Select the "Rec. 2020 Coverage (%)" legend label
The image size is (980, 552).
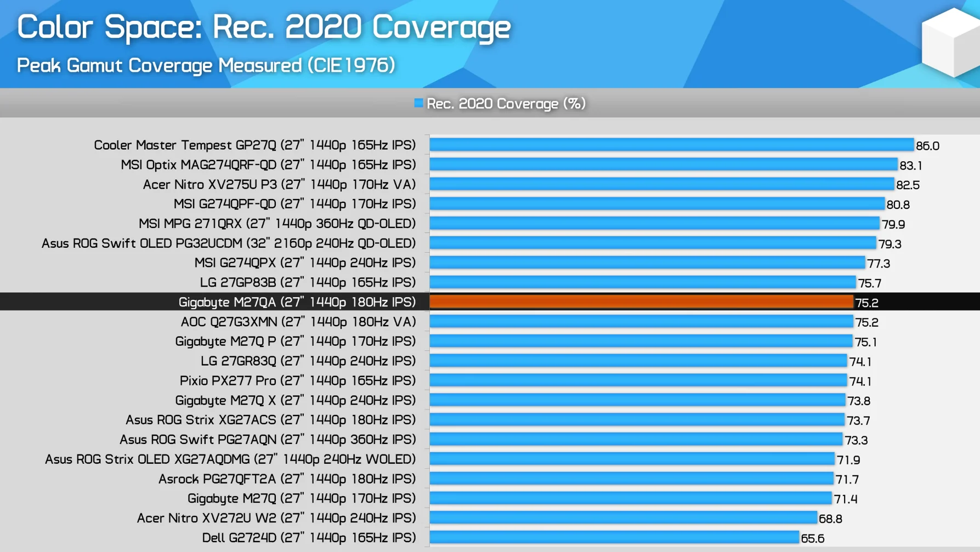click(x=506, y=104)
